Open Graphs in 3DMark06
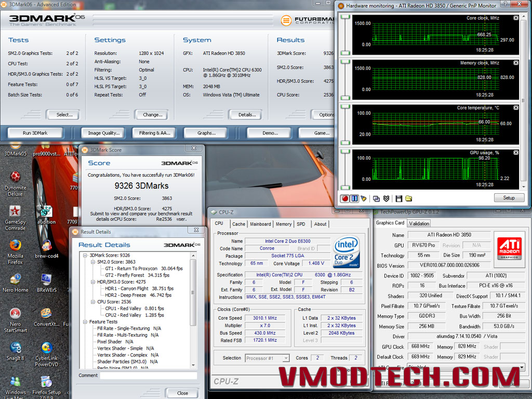The height and width of the screenshot is (399, 532). coord(206,133)
